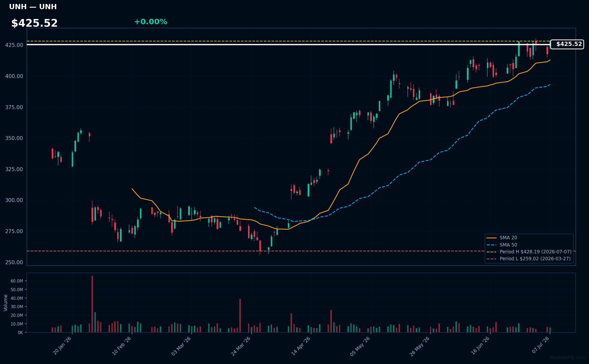Click the 425.00 price axis label
589x364 pixels.
14,45
